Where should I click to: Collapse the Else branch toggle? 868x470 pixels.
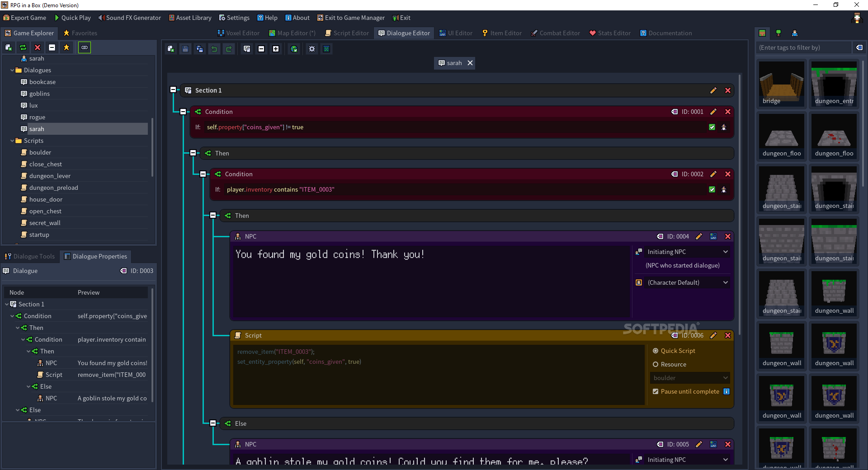point(213,423)
